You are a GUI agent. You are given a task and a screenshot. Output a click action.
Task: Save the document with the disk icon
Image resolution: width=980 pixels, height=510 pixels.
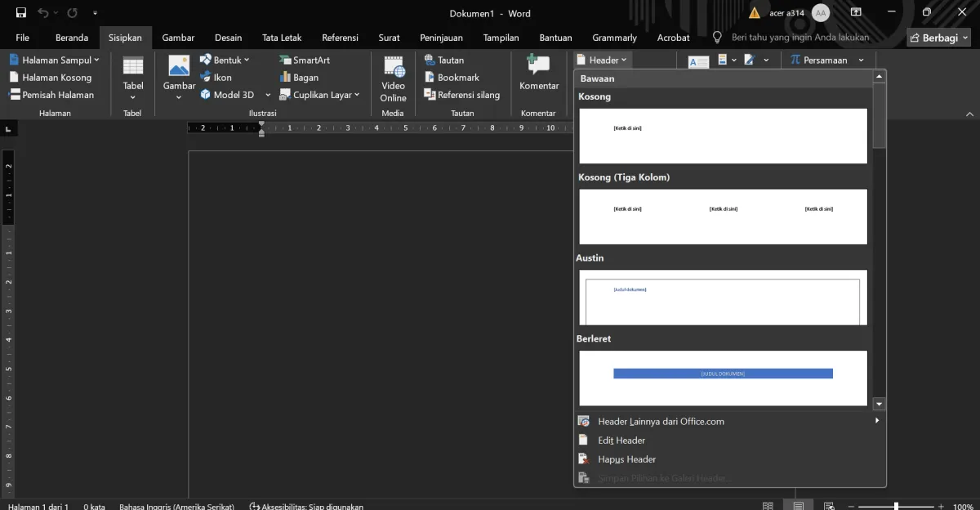pyautogui.click(x=21, y=13)
